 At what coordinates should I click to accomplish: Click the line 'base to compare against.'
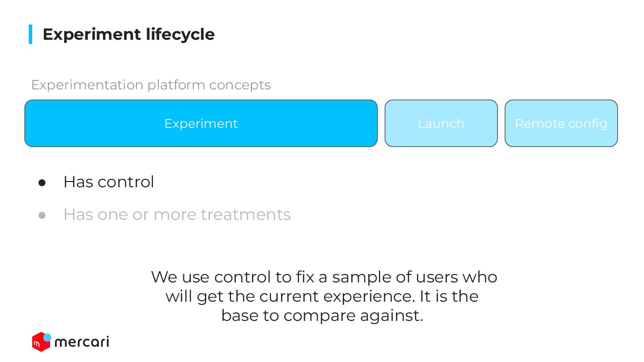click(322, 316)
